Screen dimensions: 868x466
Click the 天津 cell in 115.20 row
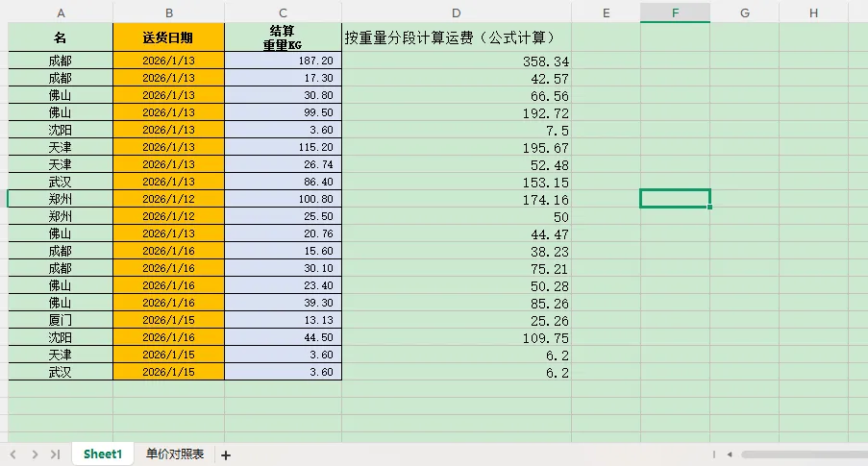pos(61,147)
